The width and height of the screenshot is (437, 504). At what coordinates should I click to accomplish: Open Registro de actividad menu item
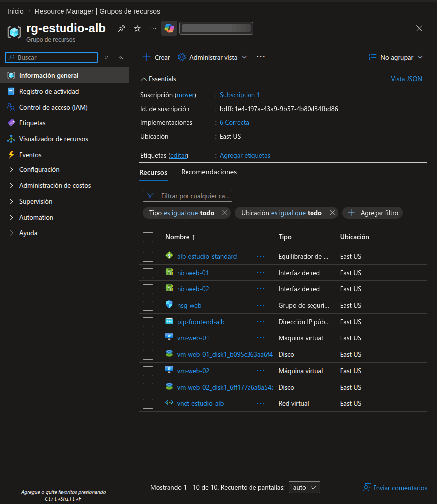(x=49, y=91)
